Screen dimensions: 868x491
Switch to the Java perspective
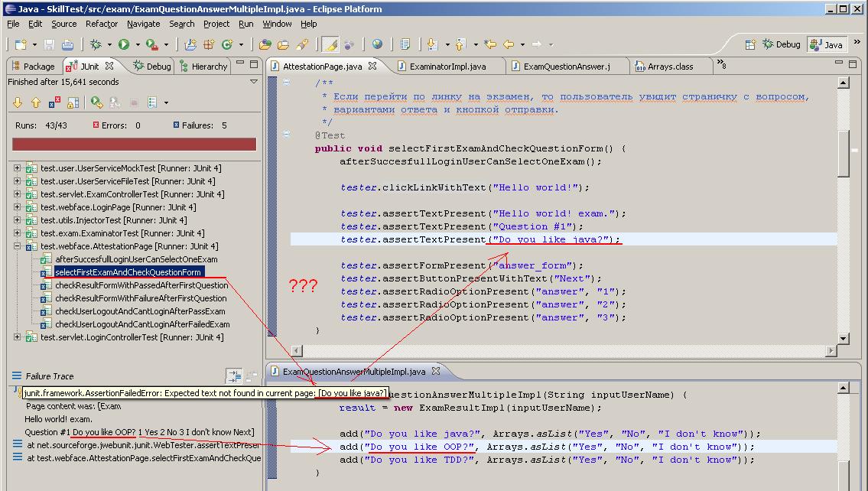point(826,44)
